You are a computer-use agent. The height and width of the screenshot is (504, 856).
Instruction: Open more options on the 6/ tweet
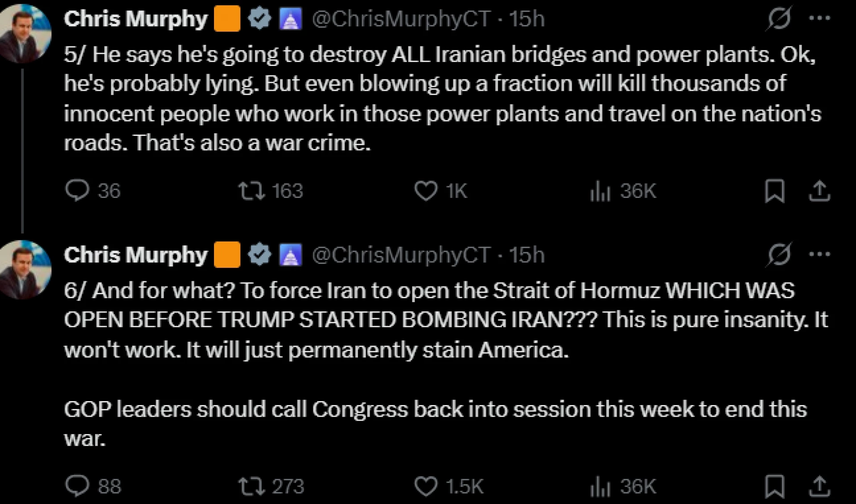[x=819, y=254]
